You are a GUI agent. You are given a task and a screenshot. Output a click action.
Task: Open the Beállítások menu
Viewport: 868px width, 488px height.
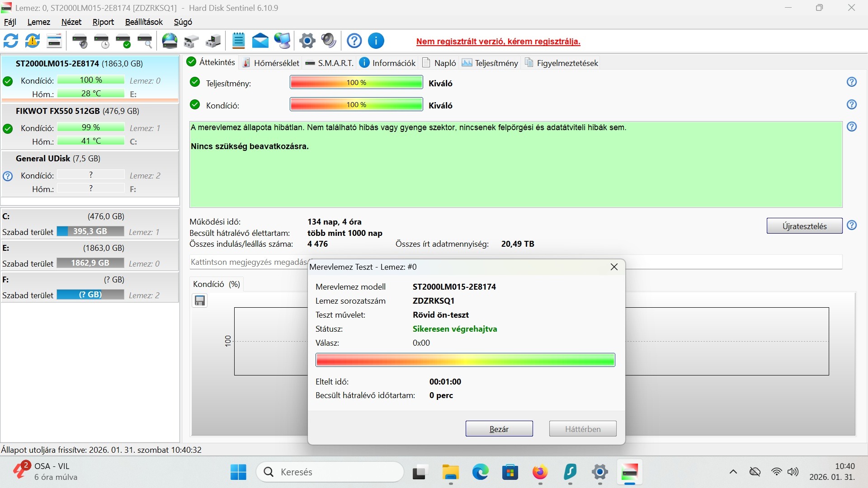pos(144,22)
